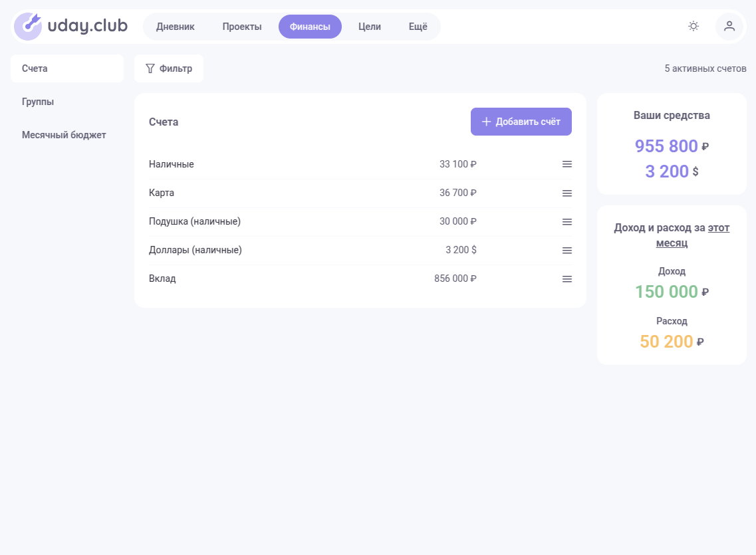The image size is (756, 555).
Task: Open Месячный бюджет in the sidebar
Action: point(64,135)
